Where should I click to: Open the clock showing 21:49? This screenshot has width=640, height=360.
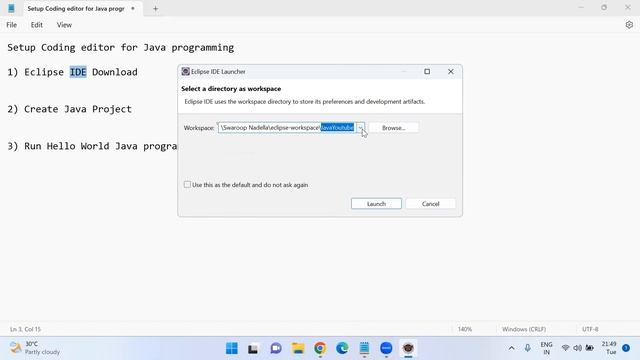(609, 348)
